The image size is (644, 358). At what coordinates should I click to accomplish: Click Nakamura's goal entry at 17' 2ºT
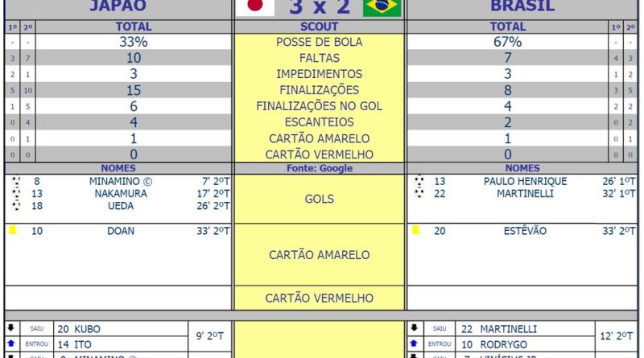121,193
